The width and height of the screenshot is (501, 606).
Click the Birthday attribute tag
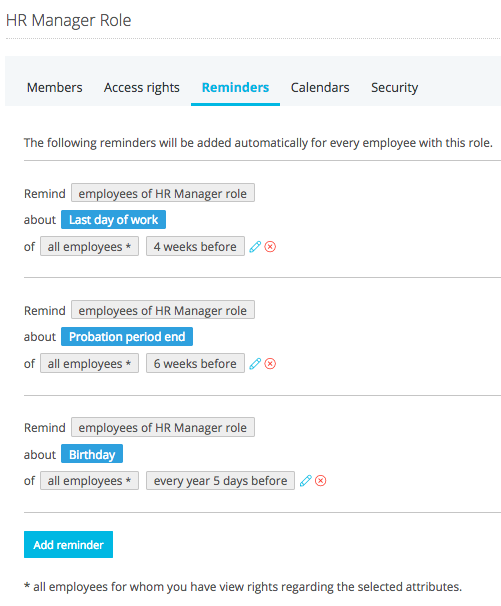92,454
